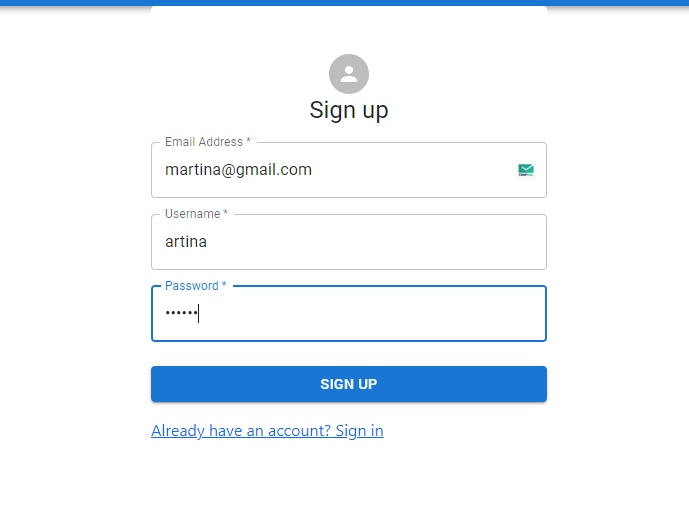Click the "Sign up" page heading
The height and width of the screenshot is (513, 689).
[349, 110]
